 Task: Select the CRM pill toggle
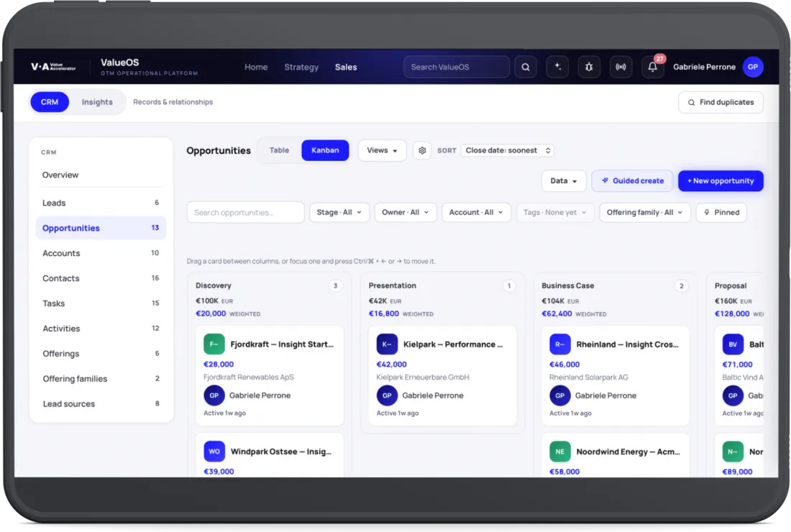click(x=50, y=102)
